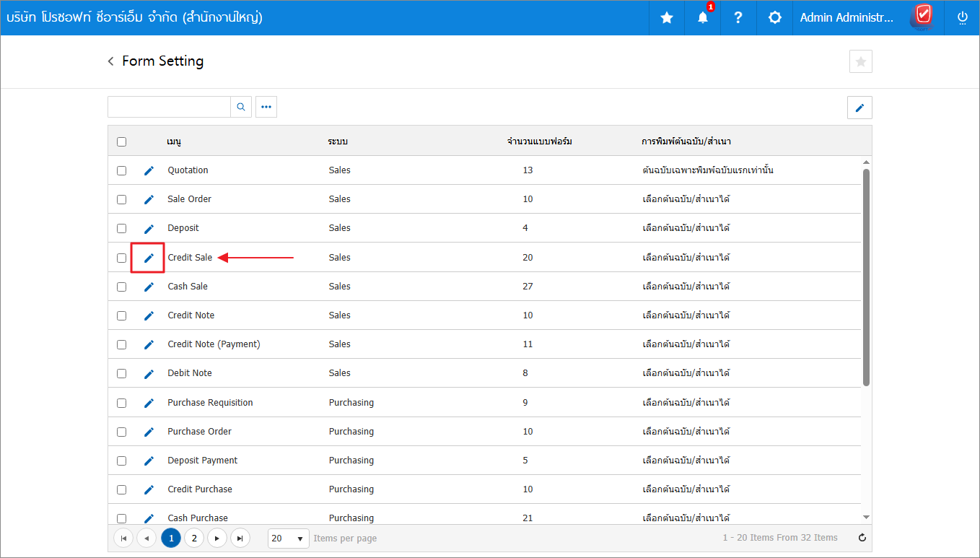Open Admin Administrator user menu

point(846,18)
